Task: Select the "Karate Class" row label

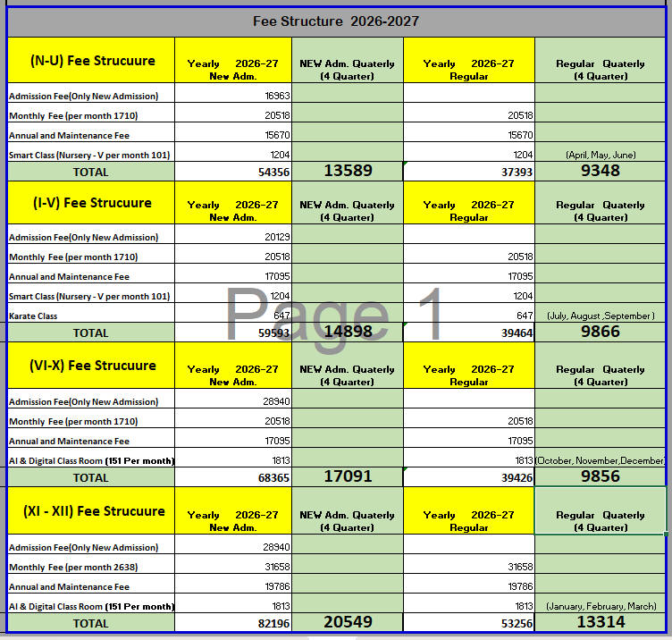Action: pos(33,316)
